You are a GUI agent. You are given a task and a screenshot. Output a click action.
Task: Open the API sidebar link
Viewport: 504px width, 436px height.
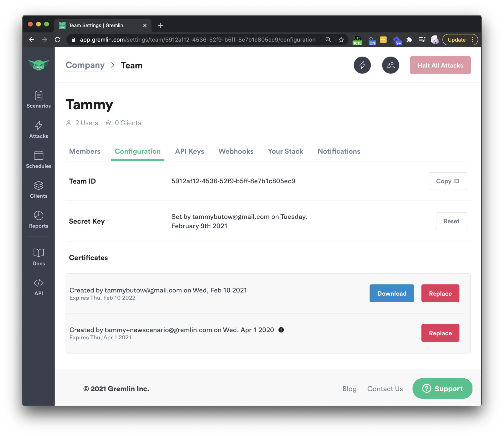click(39, 287)
